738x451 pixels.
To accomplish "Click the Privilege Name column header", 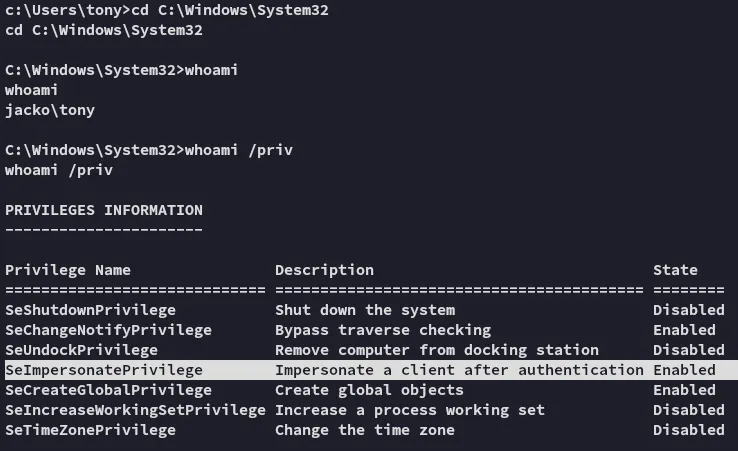I will (68, 270).
